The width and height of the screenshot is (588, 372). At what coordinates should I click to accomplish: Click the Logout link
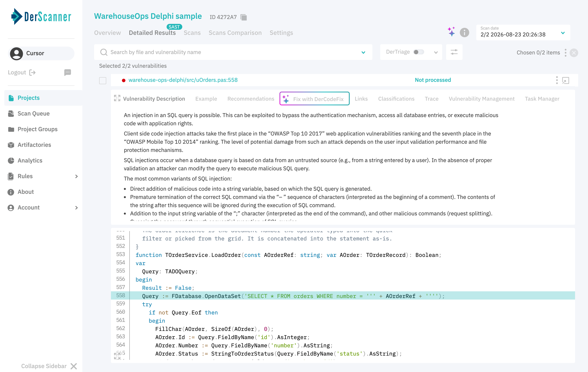click(22, 72)
